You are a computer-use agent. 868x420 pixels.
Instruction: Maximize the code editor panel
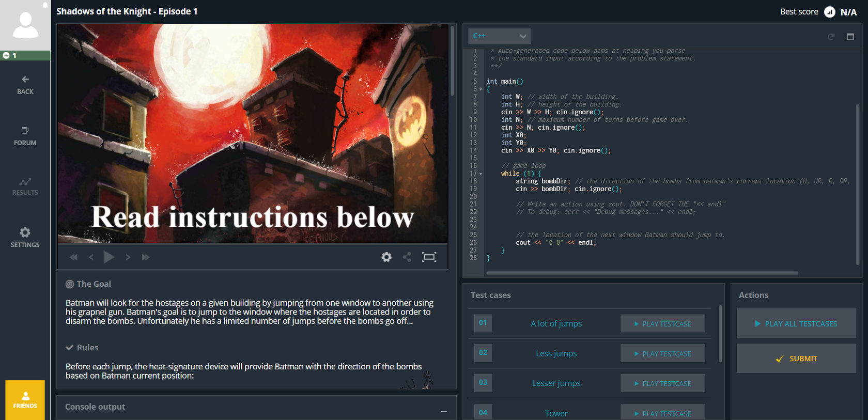[850, 37]
